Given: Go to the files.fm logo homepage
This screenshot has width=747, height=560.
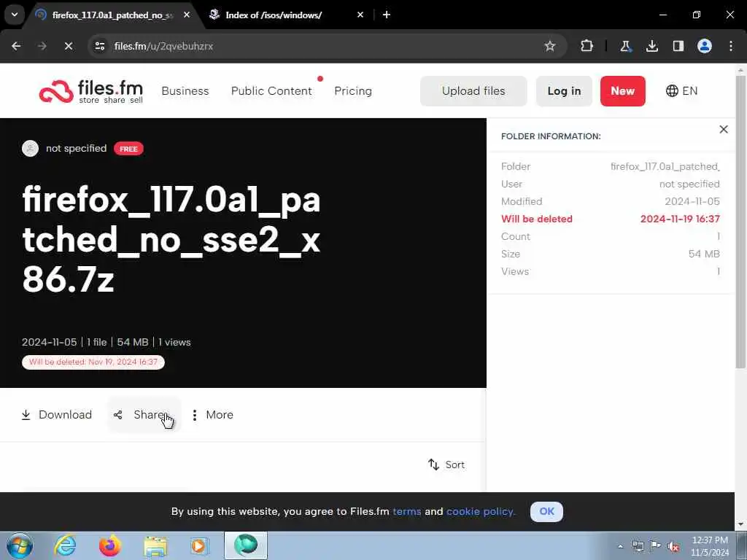Looking at the screenshot, I should click(91, 91).
